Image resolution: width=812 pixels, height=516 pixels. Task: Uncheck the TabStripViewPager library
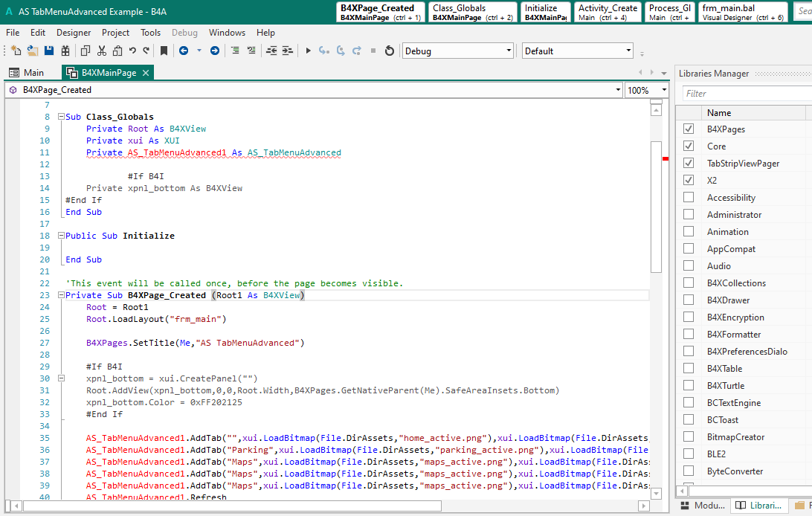click(689, 164)
